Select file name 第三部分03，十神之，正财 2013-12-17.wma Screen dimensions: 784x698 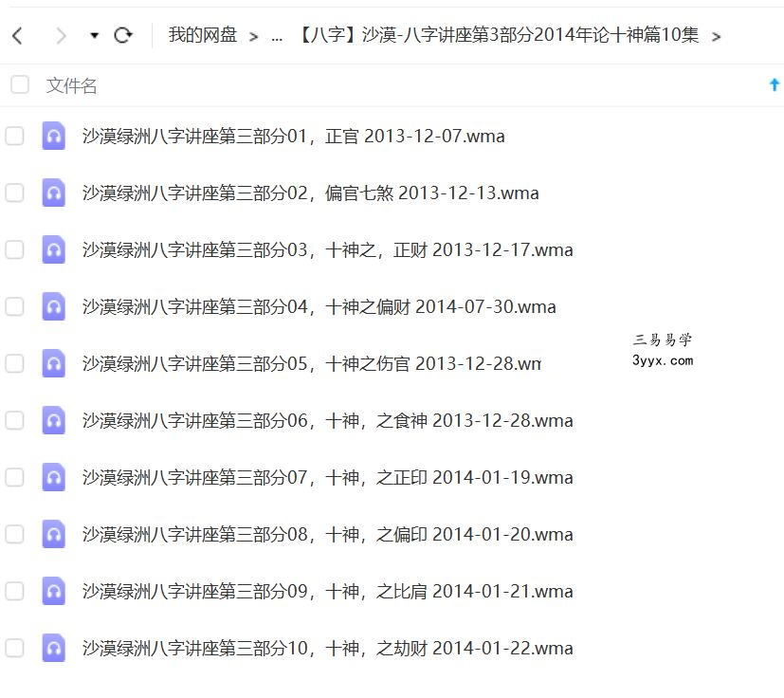point(327,249)
